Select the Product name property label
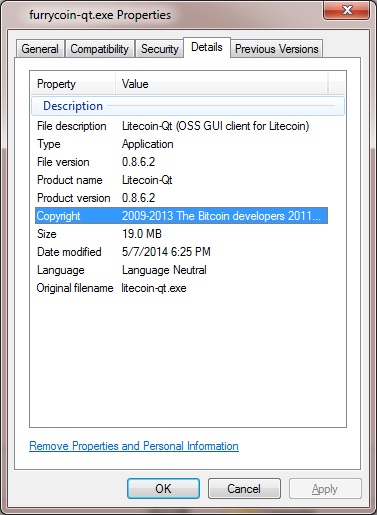Screen dimensions: 377x515 (x=70, y=180)
